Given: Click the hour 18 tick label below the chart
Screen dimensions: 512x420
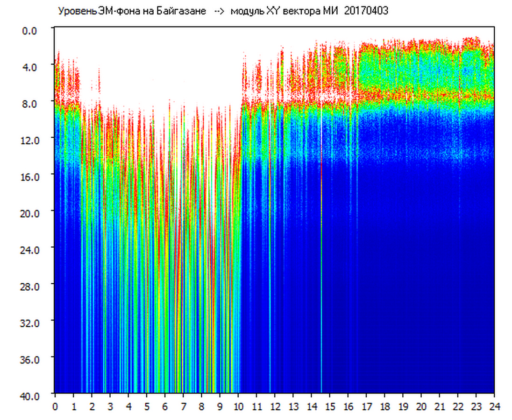Looking at the screenshot, I should (384, 406).
